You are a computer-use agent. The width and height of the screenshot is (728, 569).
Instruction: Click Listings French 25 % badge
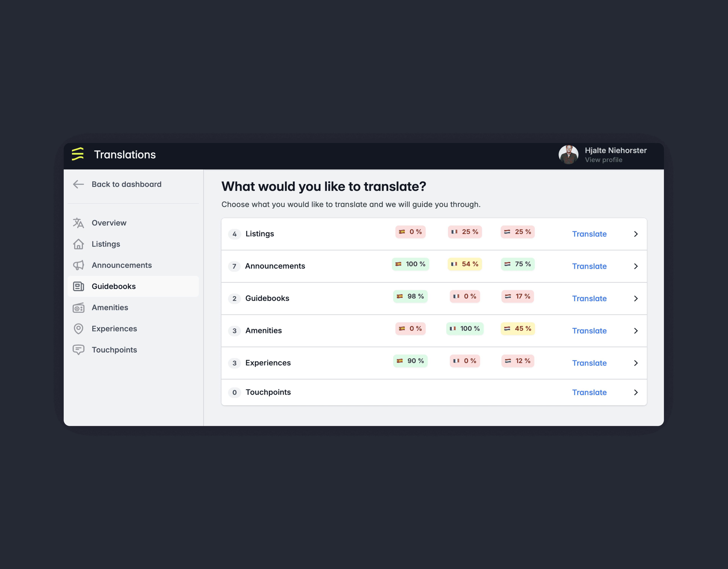coord(465,232)
